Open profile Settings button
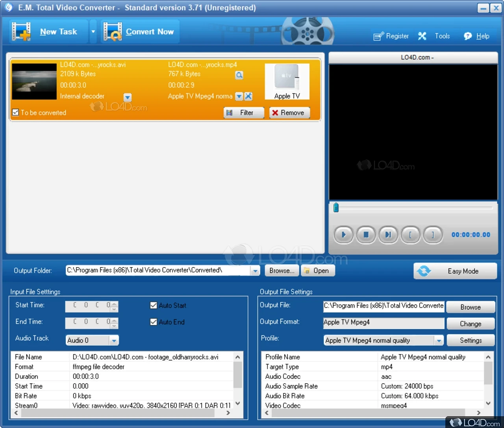 [x=471, y=340]
